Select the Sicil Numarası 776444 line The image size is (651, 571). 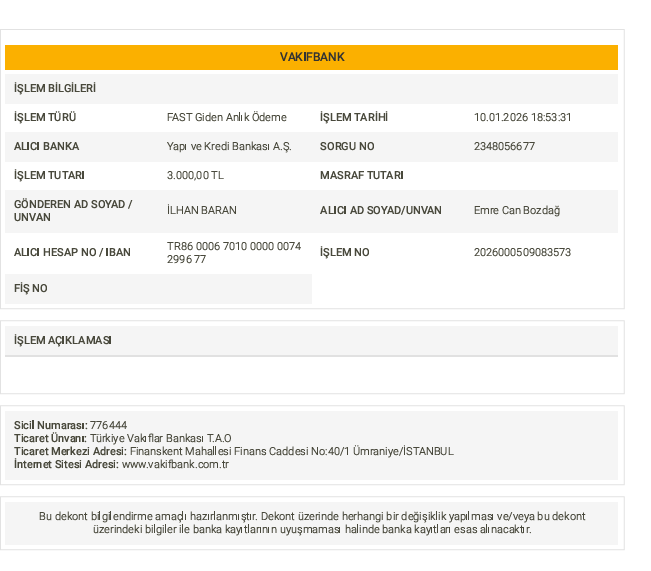pyautogui.click(x=71, y=425)
